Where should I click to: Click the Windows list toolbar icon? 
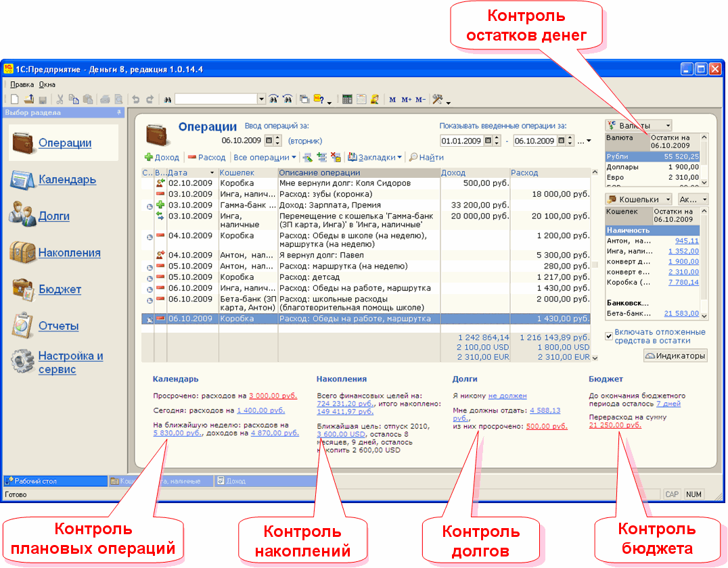click(304, 99)
